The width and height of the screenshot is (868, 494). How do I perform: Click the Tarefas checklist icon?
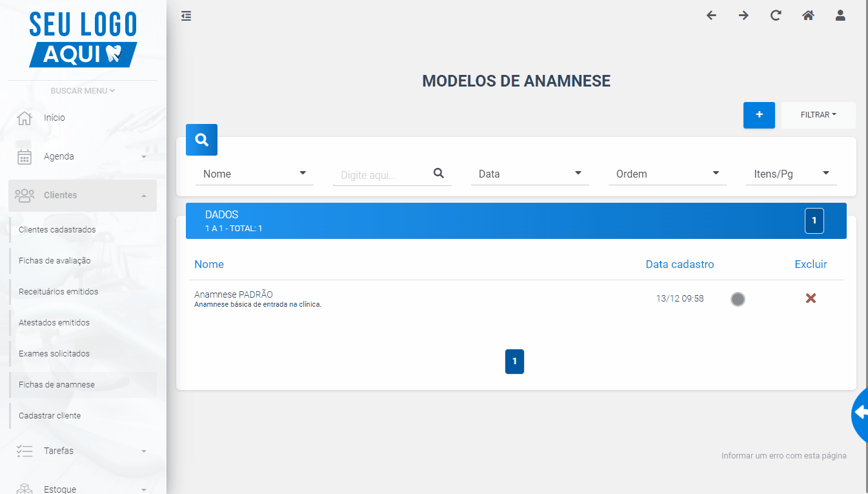(x=25, y=451)
